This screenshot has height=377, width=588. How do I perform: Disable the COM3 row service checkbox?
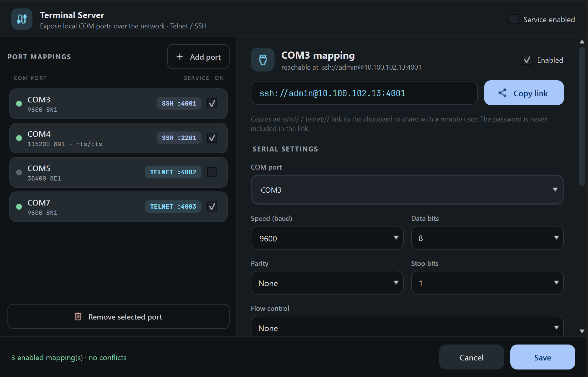(x=212, y=103)
